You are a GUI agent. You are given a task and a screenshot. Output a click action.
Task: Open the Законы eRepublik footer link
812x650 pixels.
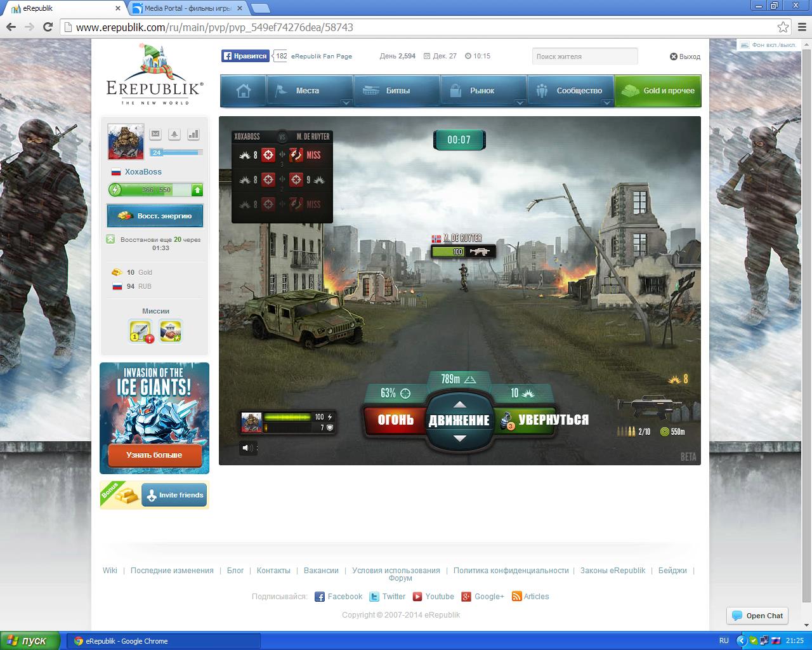point(613,571)
